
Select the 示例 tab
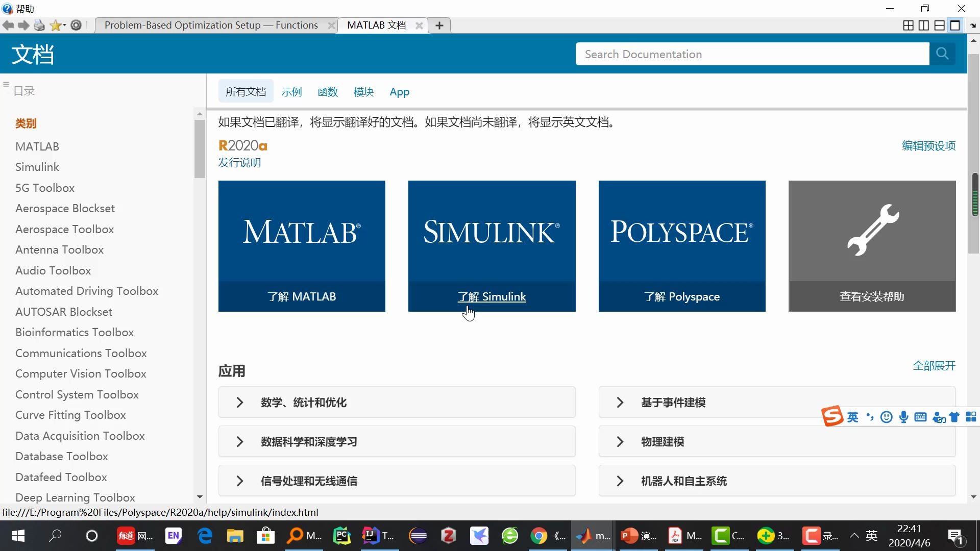[291, 92]
